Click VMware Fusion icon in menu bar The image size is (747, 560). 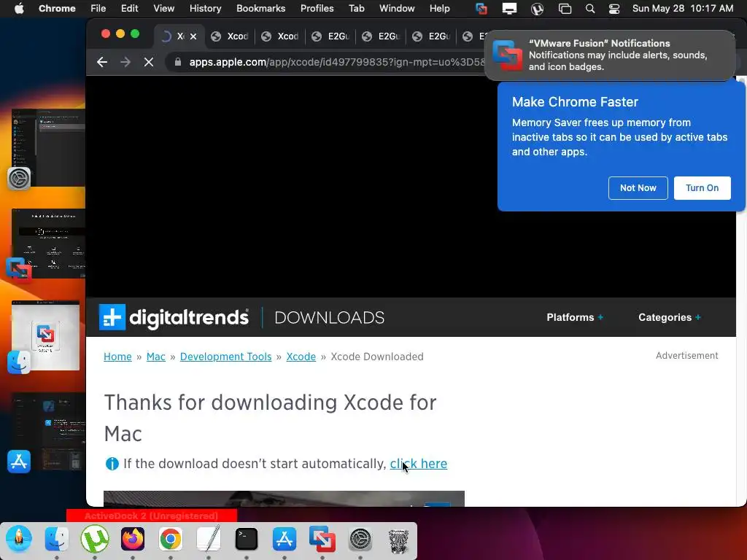pyautogui.click(x=481, y=9)
